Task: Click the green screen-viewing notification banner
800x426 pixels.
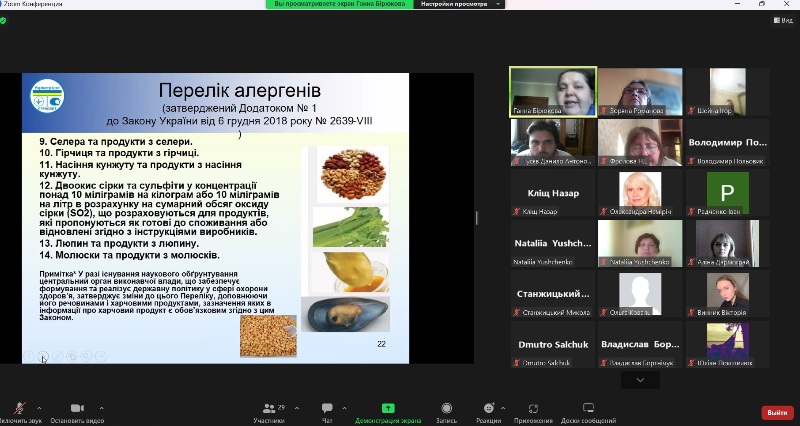Action: tap(340, 4)
